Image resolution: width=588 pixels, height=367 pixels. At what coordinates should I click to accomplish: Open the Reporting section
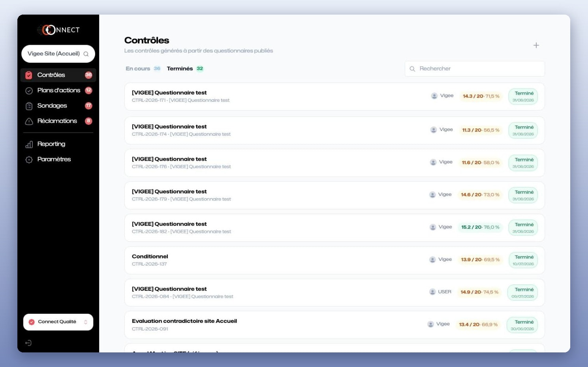58,144
